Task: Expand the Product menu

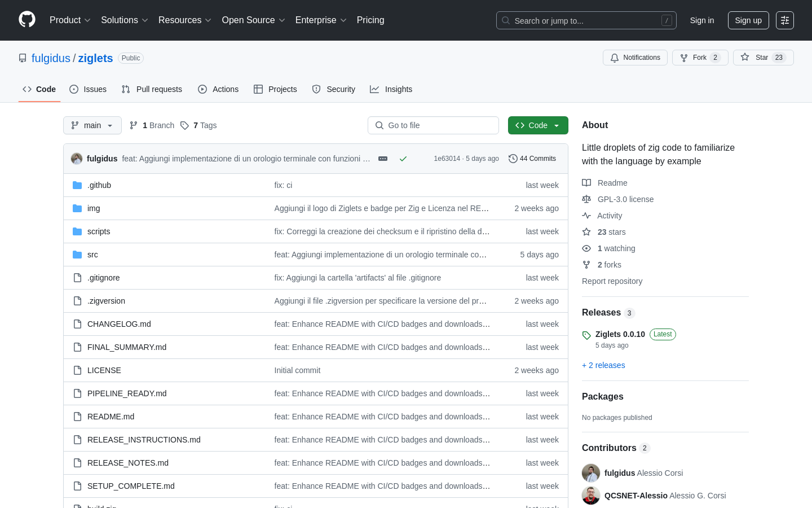Action: pyautogui.click(x=70, y=20)
